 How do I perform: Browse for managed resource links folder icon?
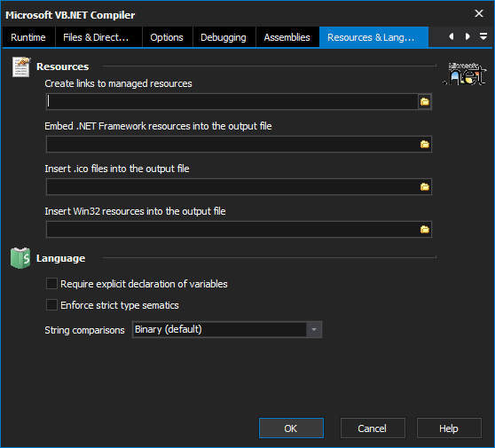tap(425, 102)
